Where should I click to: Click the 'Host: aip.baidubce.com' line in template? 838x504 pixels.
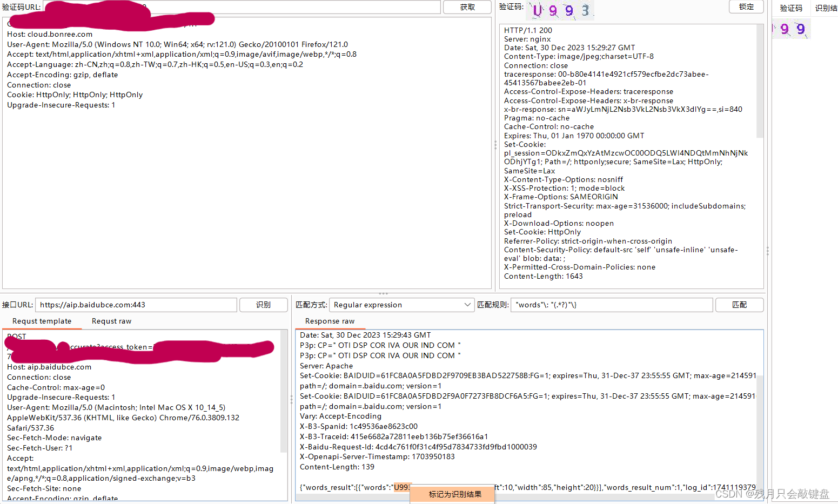(49, 367)
